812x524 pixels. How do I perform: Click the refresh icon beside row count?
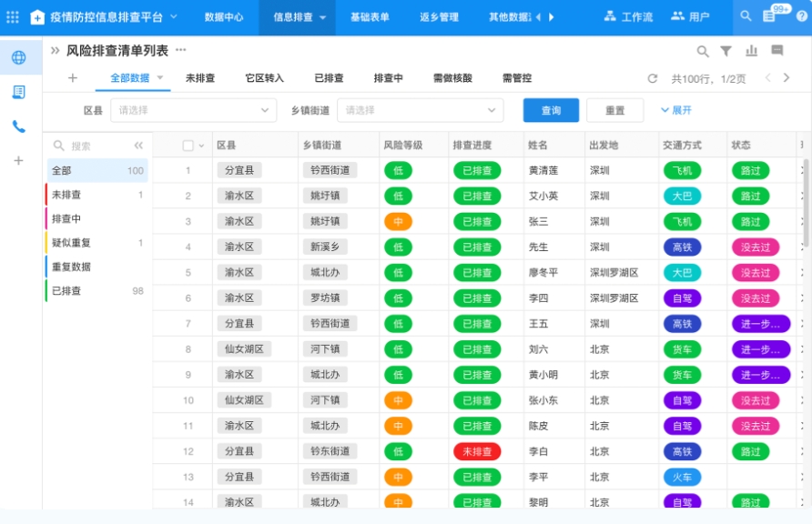point(652,79)
